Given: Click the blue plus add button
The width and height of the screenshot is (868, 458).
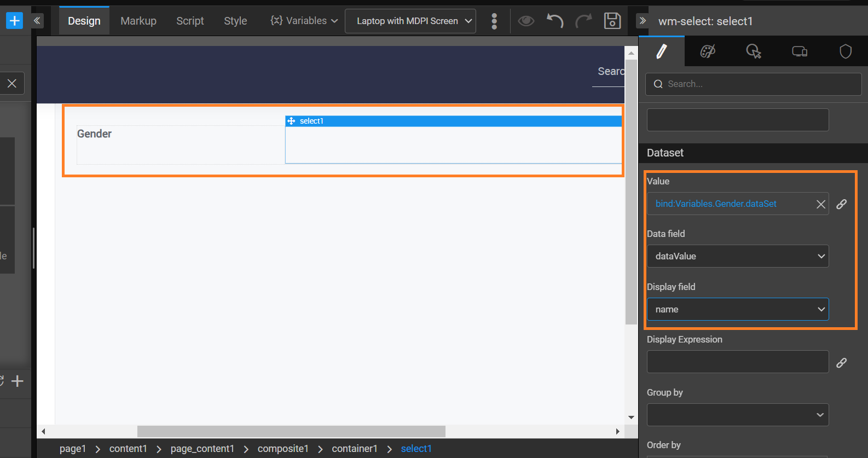Looking at the screenshot, I should [14, 21].
